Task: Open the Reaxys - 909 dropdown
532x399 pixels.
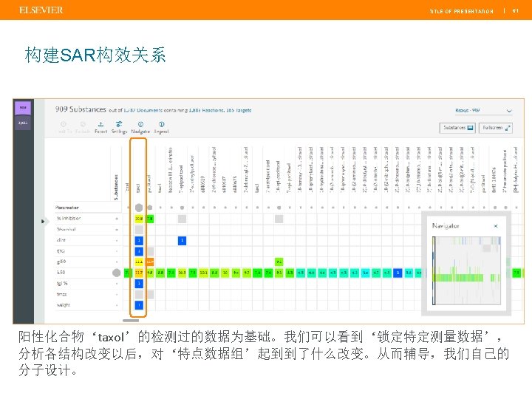Action: coord(483,111)
